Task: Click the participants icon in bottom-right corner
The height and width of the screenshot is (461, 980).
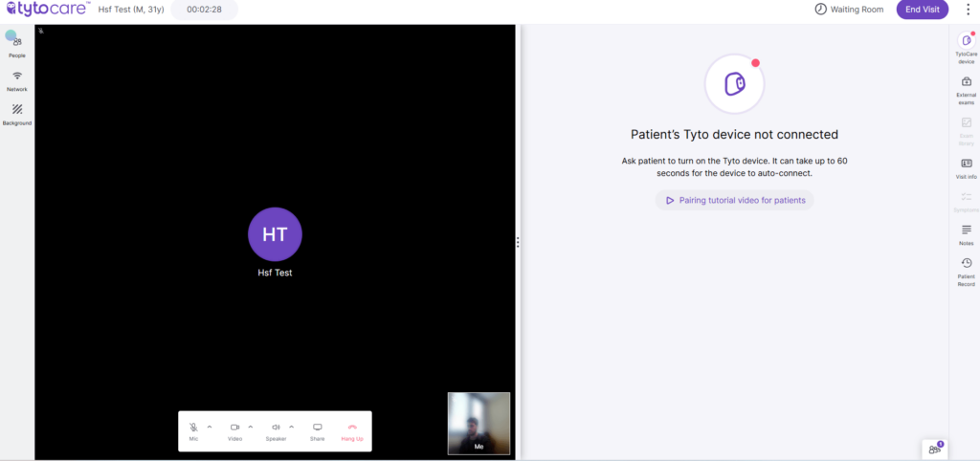Action: tap(934, 449)
